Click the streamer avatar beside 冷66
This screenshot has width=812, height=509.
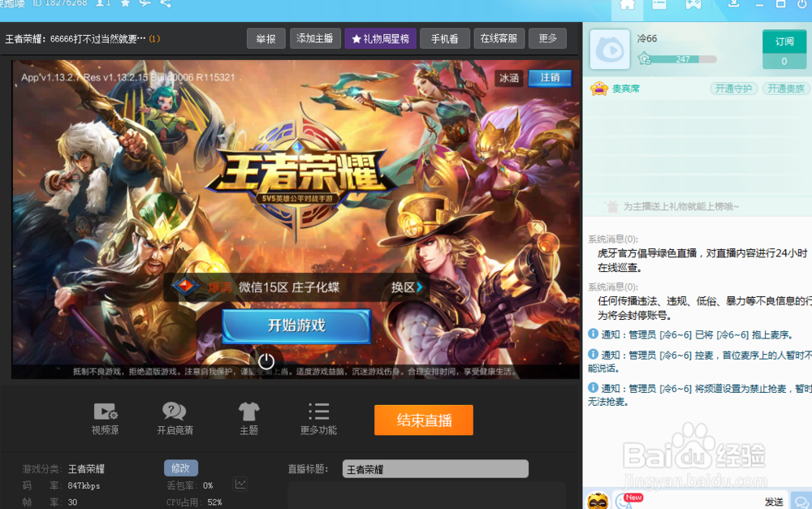coord(610,50)
